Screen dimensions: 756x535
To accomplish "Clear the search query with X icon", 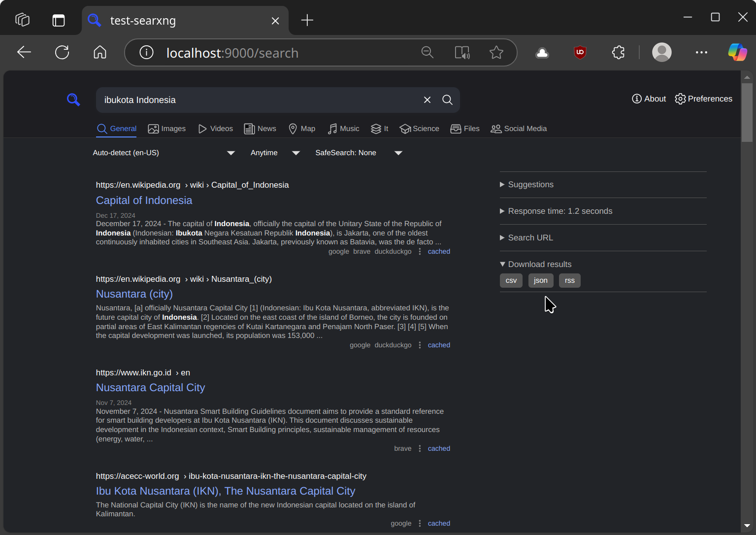I will point(427,100).
